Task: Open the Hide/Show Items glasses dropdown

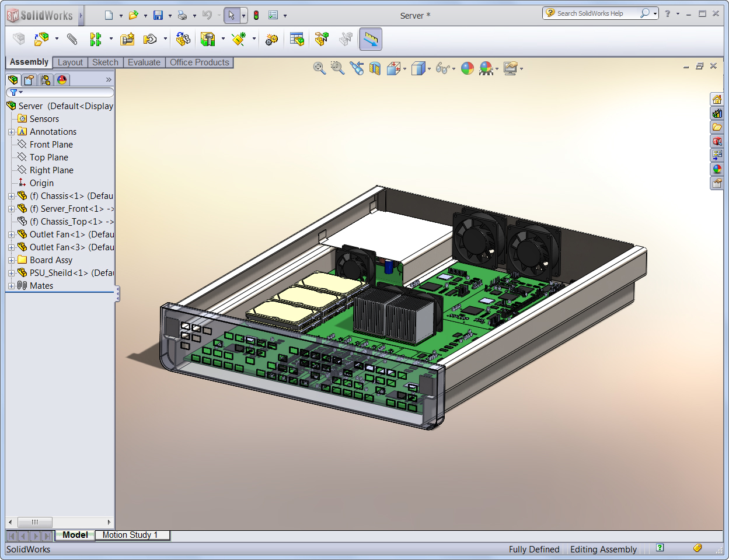Action: tap(454, 69)
